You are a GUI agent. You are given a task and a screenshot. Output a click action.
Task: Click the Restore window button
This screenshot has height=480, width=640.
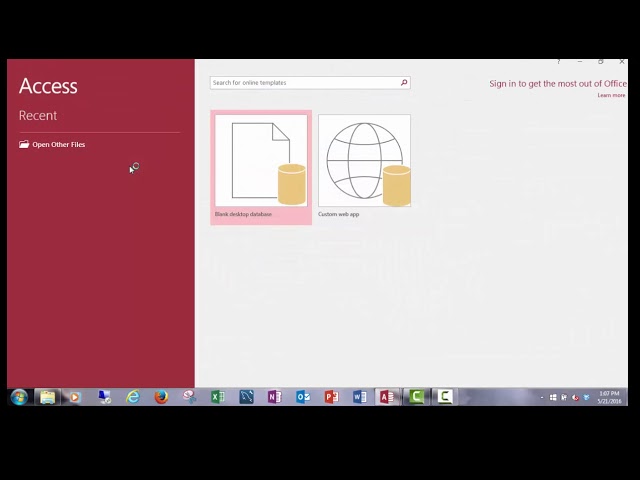point(601,62)
